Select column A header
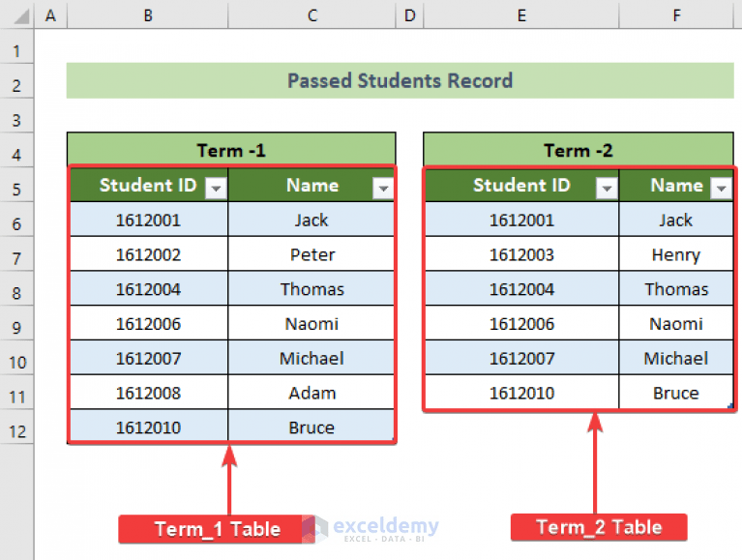Screen dimensions: 742x560 [x=50, y=15]
